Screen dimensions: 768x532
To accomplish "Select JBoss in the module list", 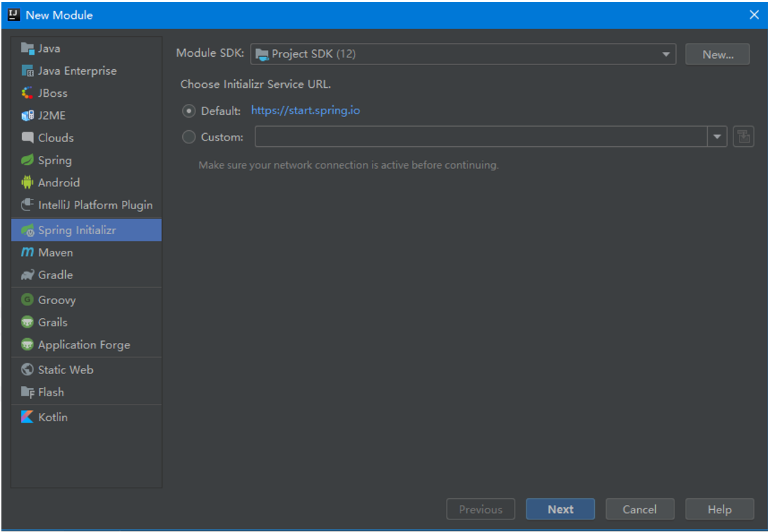I will point(86,93).
